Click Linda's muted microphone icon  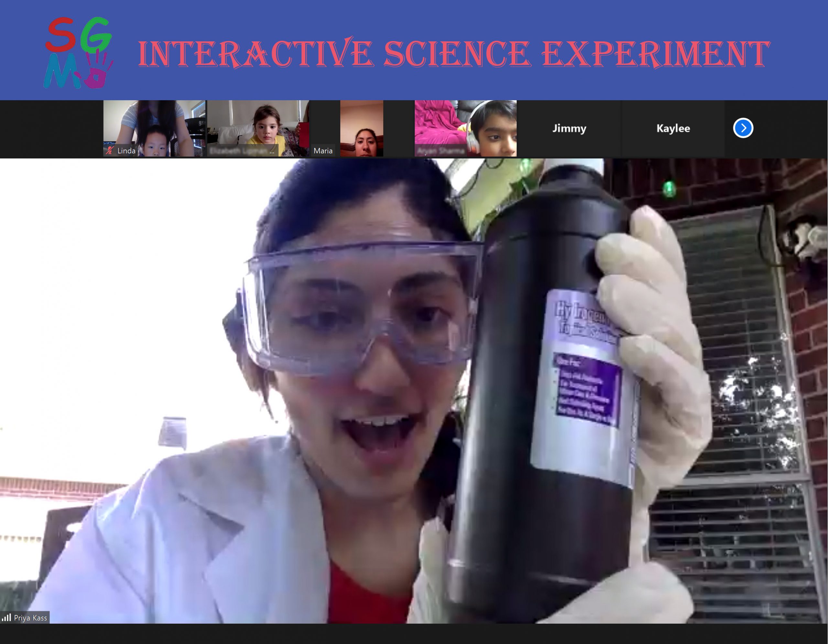(x=110, y=150)
